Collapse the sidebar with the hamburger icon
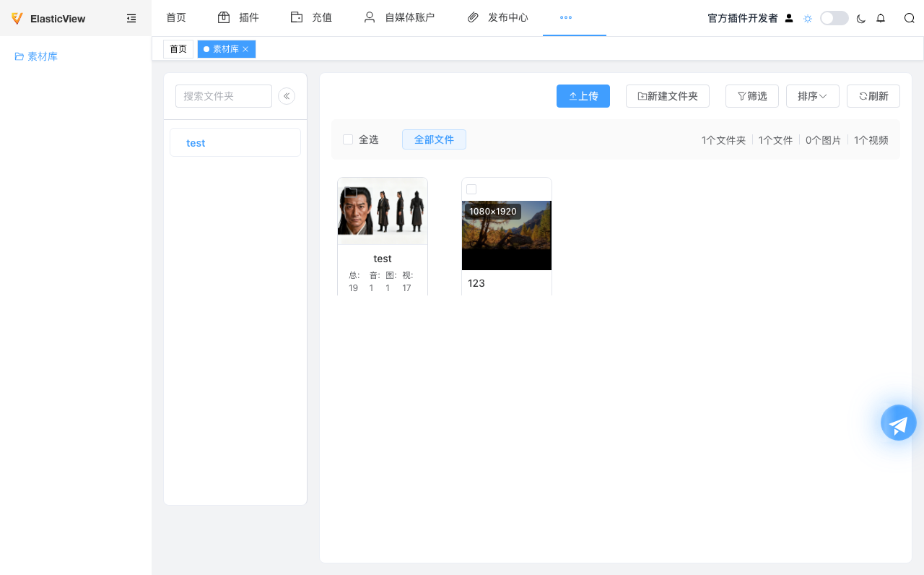The height and width of the screenshot is (575, 924). click(x=131, y=18)
